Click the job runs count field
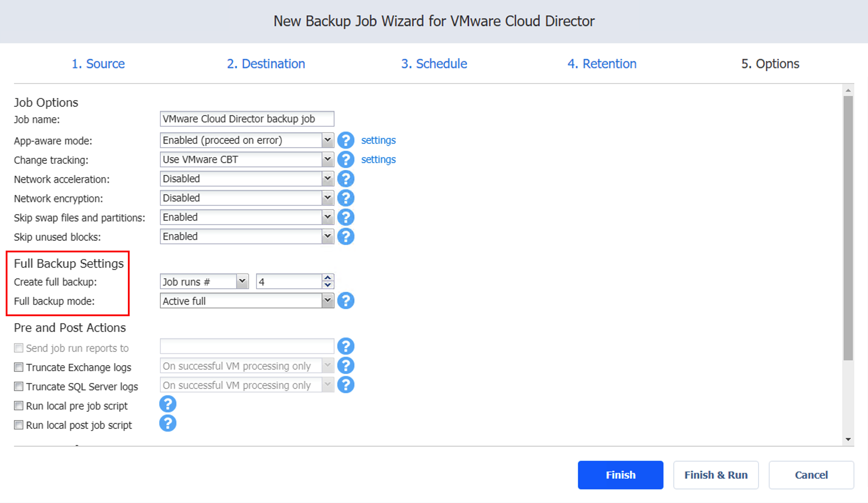The height and width of the screenshot is (503, 868). coord(289,282)
